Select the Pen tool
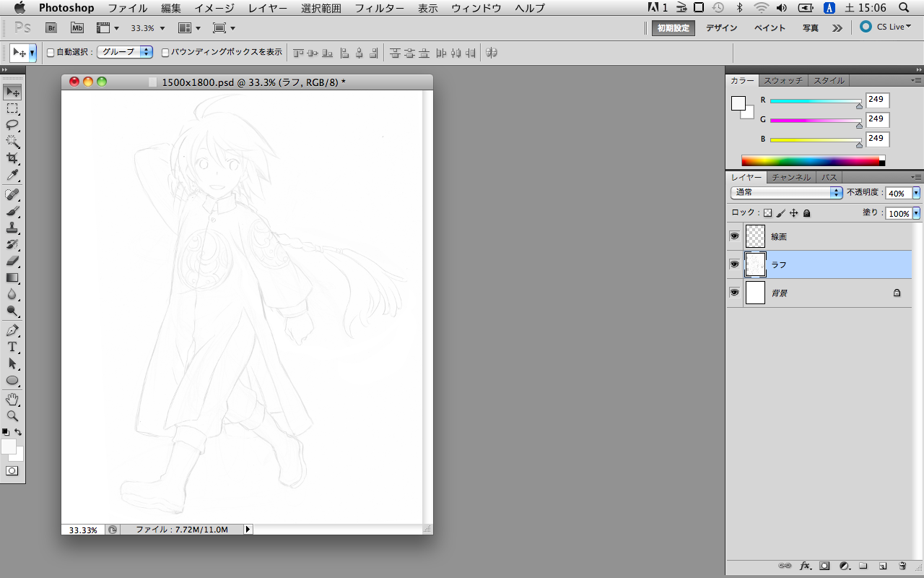The height and width of the screenshot is (578, 924). 12,330
